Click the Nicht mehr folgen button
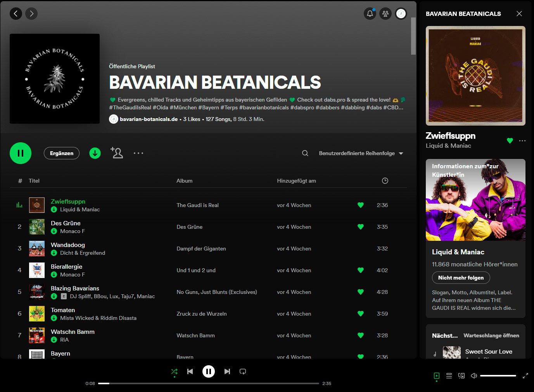Screen dimensions: 534x392 pos(461,278)
